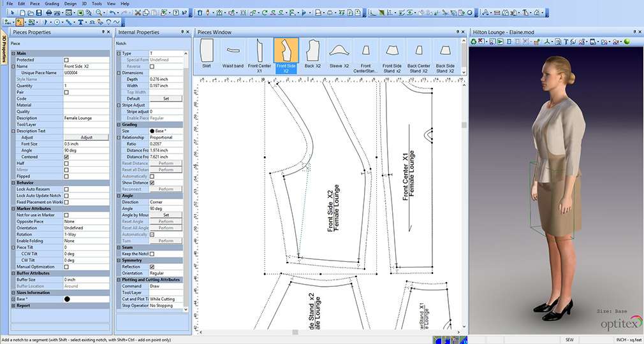
Task: Select the highlighted Notch tool icon
Action: click(x=20, y=22)
